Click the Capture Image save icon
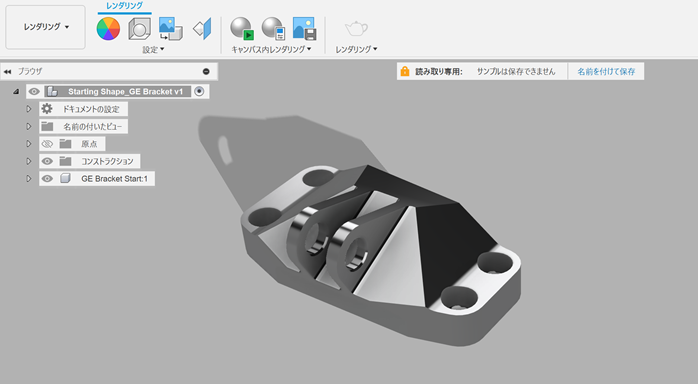Image resolution: width=698 pixels, height=384 pixels. 304,29
